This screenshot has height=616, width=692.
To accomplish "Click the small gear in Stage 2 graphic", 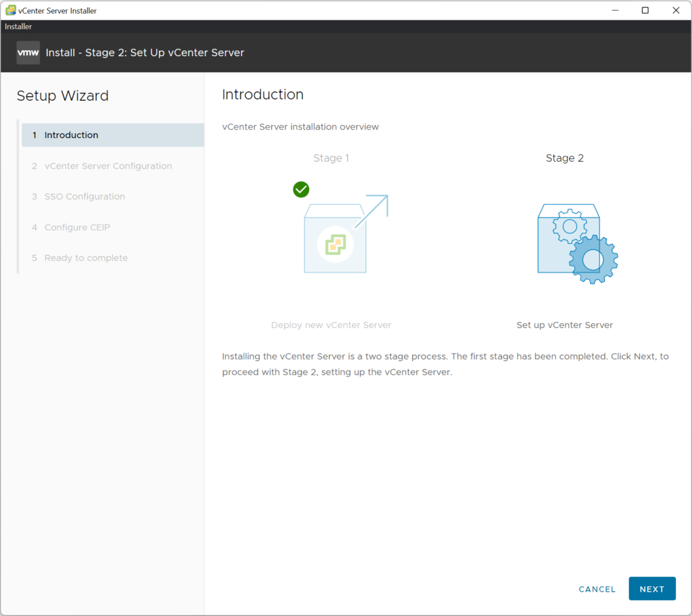I will [x=570, y=227].
